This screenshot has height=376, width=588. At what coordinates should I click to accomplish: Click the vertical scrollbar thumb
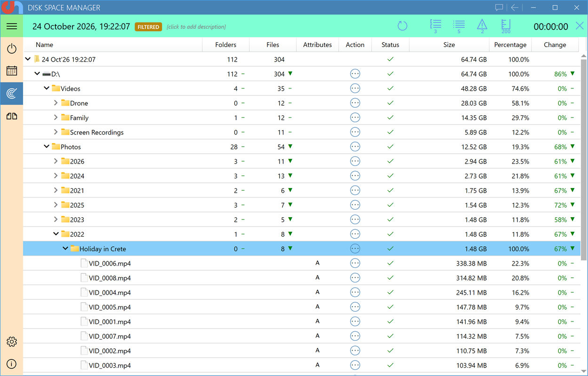tap(584, 160)
